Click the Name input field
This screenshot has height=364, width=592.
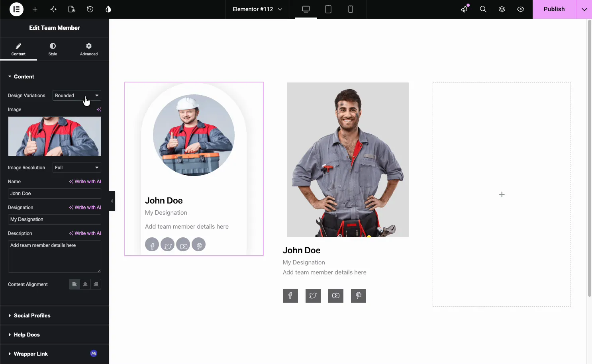click(x=55, y=194)
